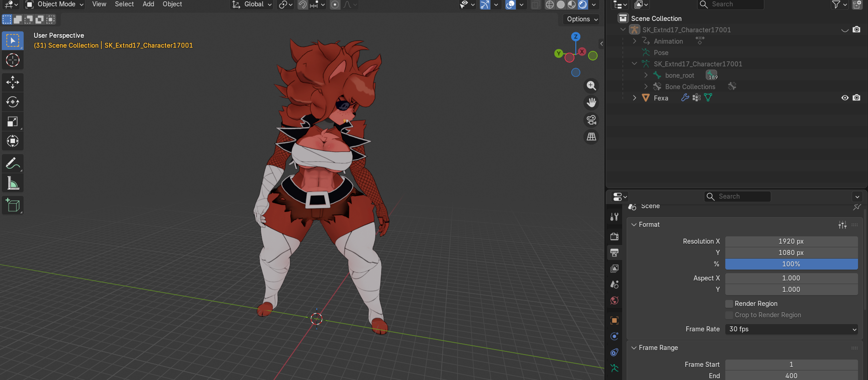Click the viewport zoom magnifier icon
This screenshot has width=868, height=380.
[591, 86]
